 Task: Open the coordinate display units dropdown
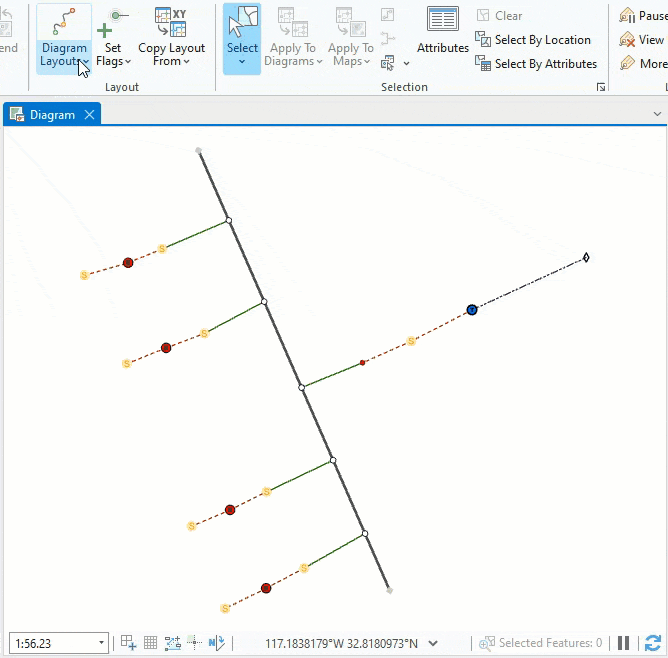(x=433, y=643)
